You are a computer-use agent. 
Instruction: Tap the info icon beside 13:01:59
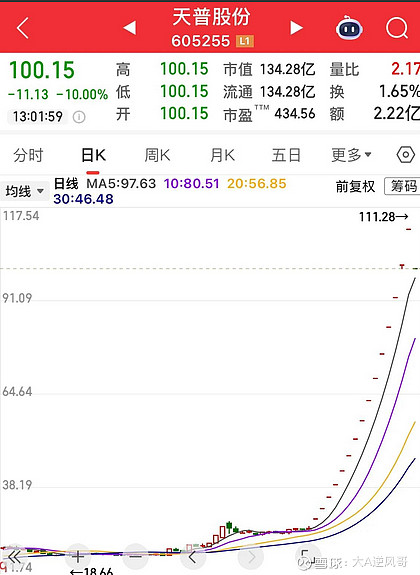point(79,117)
